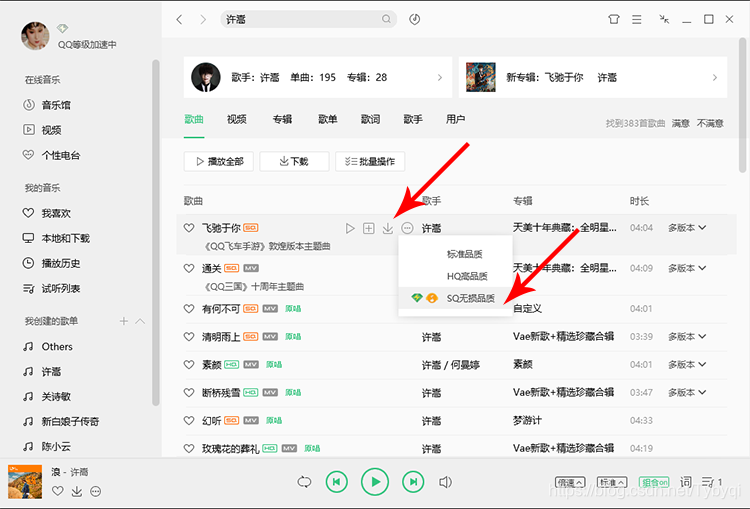Open the main menu hamburger icon
This screenshot has height=509, width=750.
pos(637,20)
